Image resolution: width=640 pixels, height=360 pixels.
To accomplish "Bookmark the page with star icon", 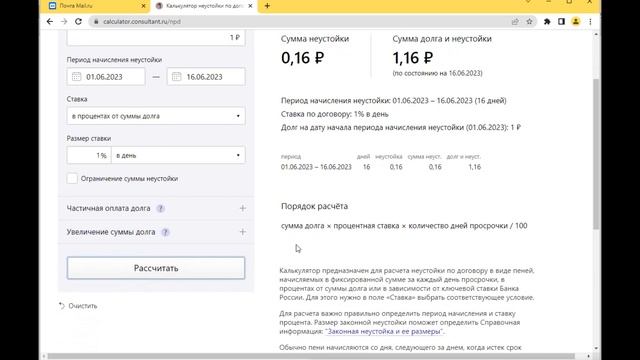I will 529,22.
